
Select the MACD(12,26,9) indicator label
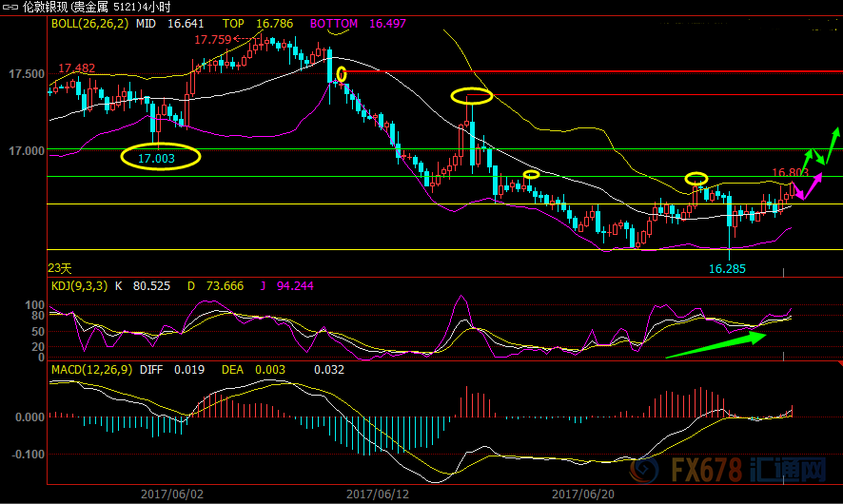click(x=91, y=368)
